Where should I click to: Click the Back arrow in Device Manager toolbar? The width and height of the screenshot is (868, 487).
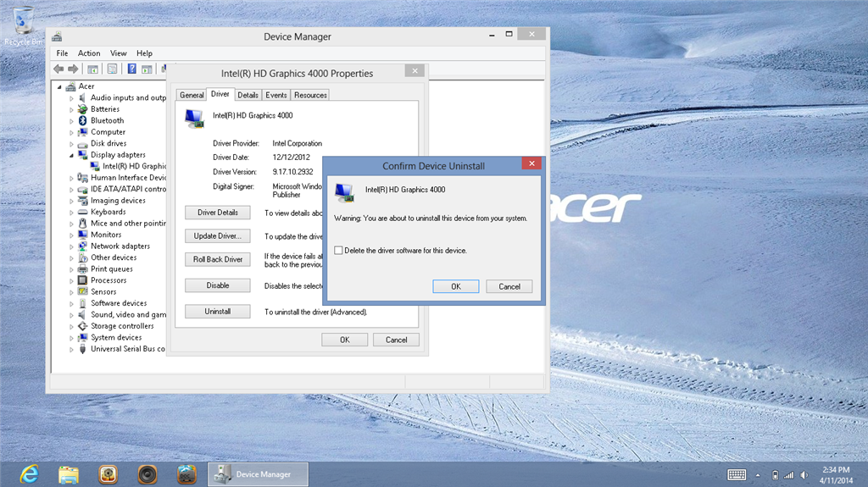point(58,69)
